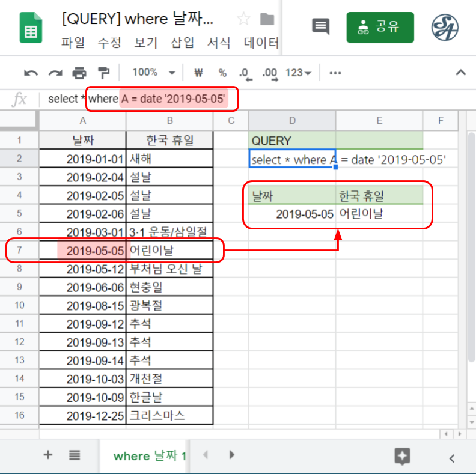The height and width of the screenshot is (474, 476).
Task: Open the all sheets list icon
Action: tap(75, 455)
